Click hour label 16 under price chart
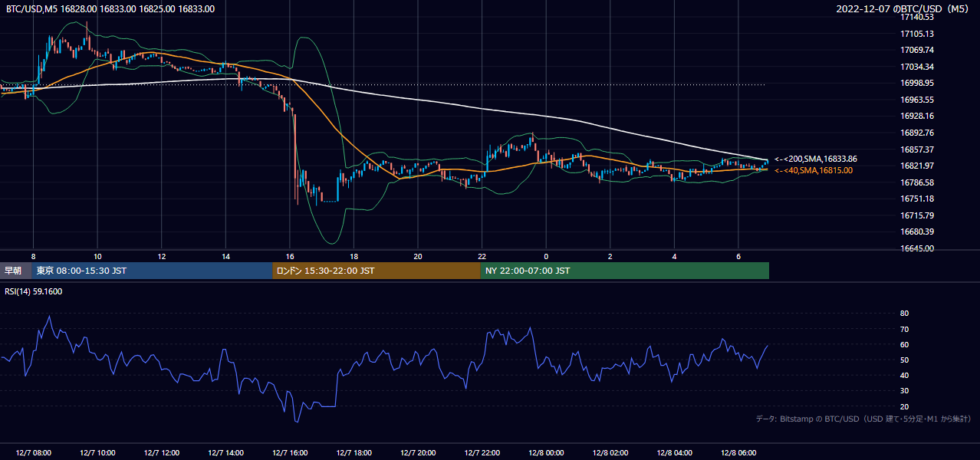The height and width of the screenshot is (460, 980). [289, 256]
